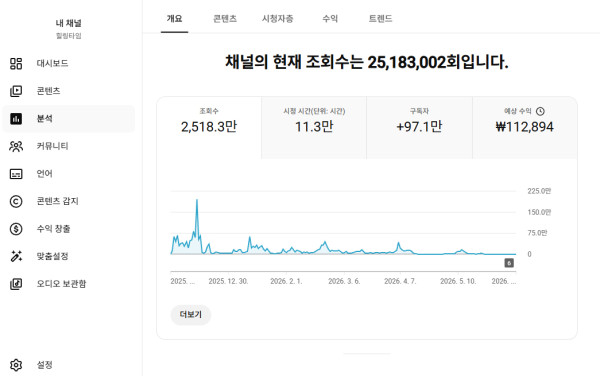Click the clock icon beside 예상 수익
The width and height of the screenshot is (600, 376).
[540, 111]
